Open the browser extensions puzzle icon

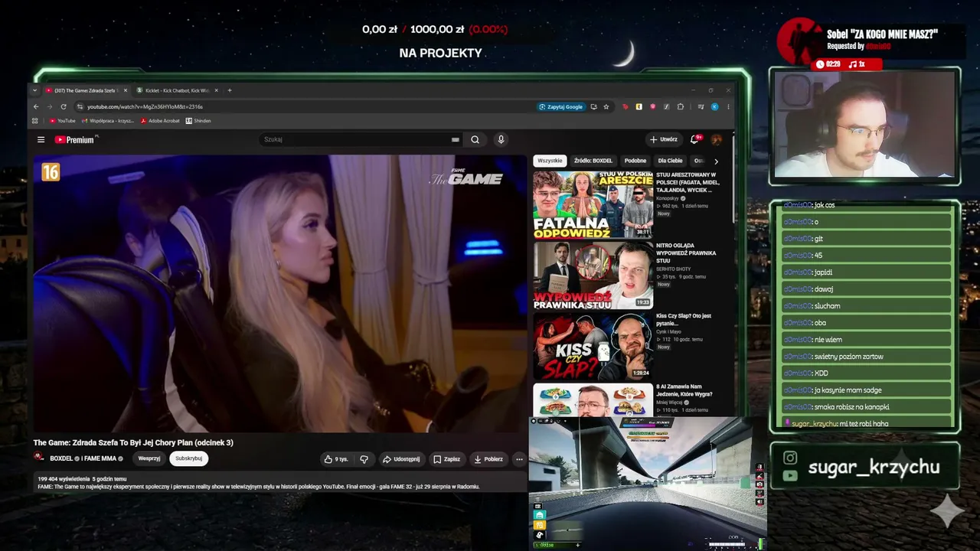pyautogui.click(x=680, y=106)
